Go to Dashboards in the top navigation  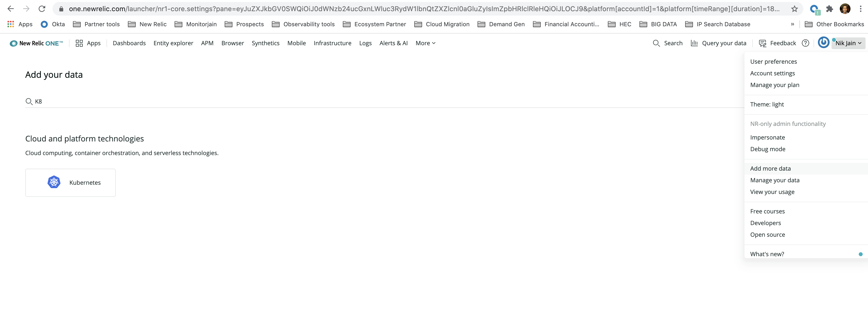tap(129, 43)
